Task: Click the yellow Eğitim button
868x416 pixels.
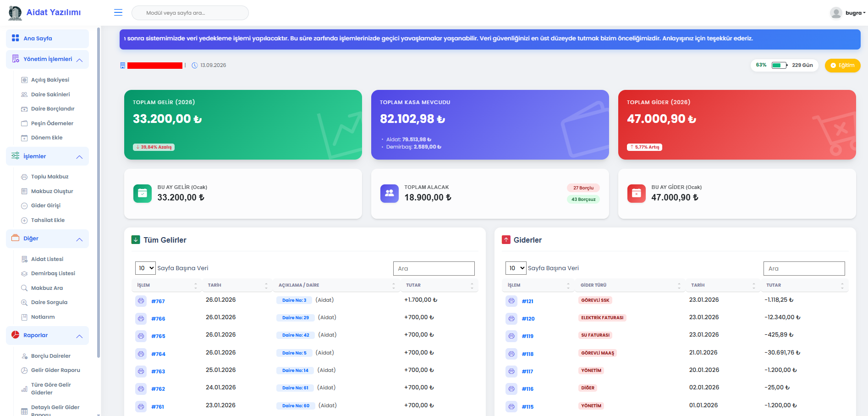Action: [x=842, y=65]
